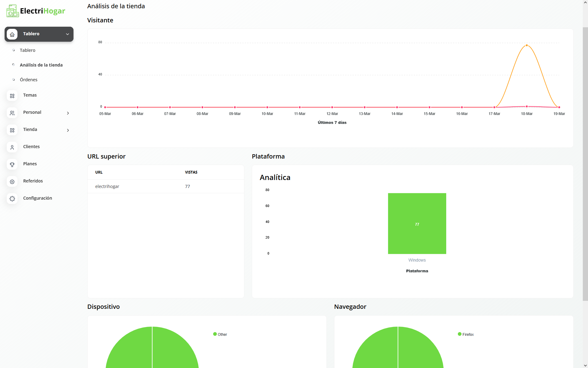This screenshot has width=588, height=368.
Task: Click the ElectriHogar logo
Action: coord(36,11)
